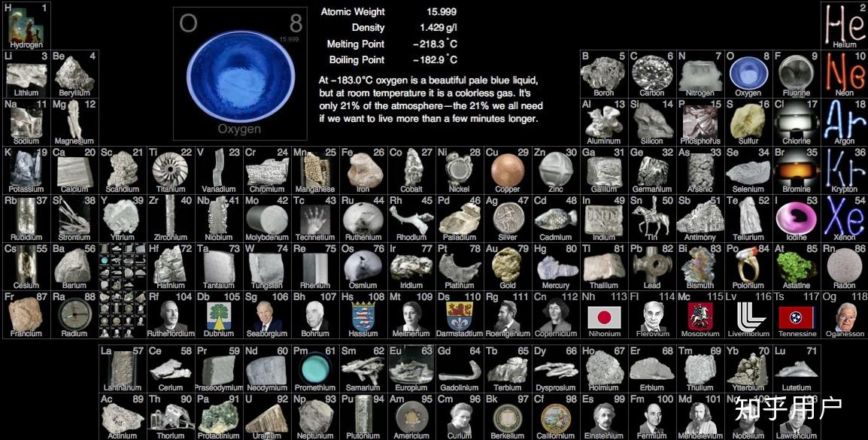Open the Iron element tile
868x440 pixels.
pos(363,171)
